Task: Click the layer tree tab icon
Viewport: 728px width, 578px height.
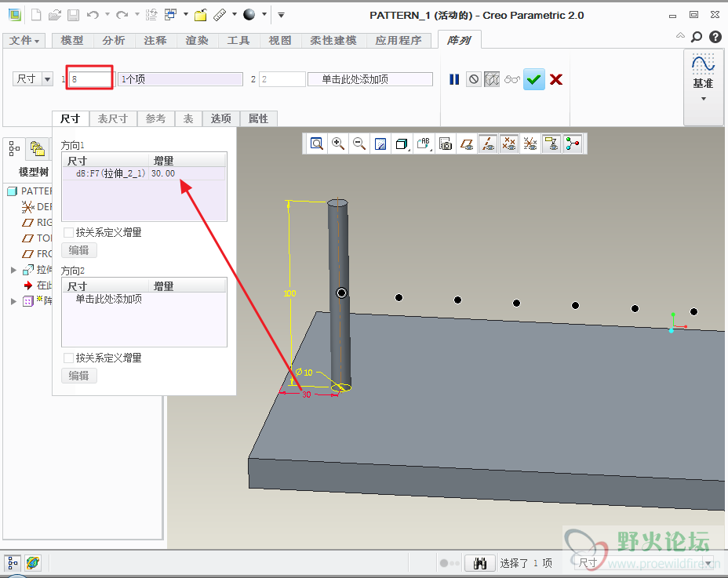Action: point(37,148)
